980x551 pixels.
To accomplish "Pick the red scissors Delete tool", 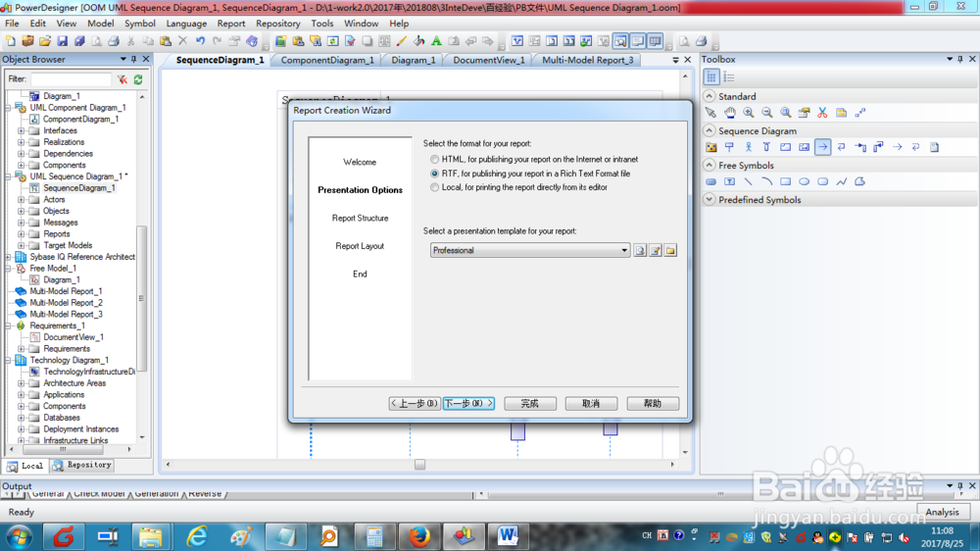I will point(822,113).
